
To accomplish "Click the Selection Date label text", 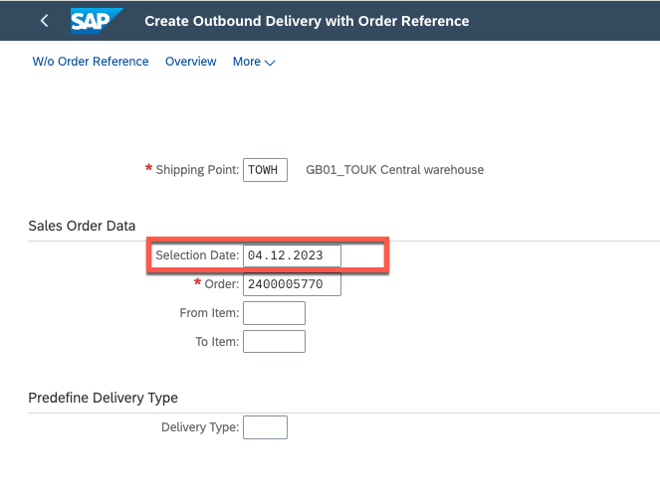I will click(x=197, y=256).
